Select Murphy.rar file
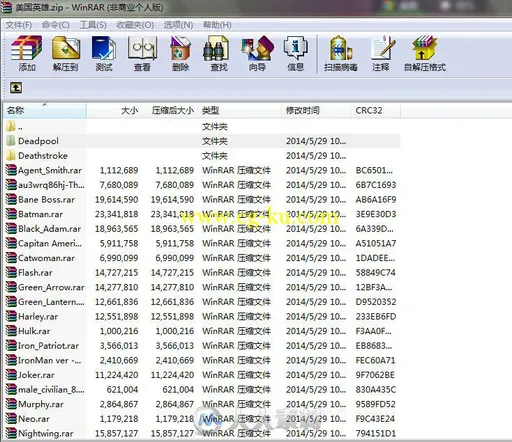Image resolution: width=512 pixels, height=442 pixels. [x=203, y=404]
